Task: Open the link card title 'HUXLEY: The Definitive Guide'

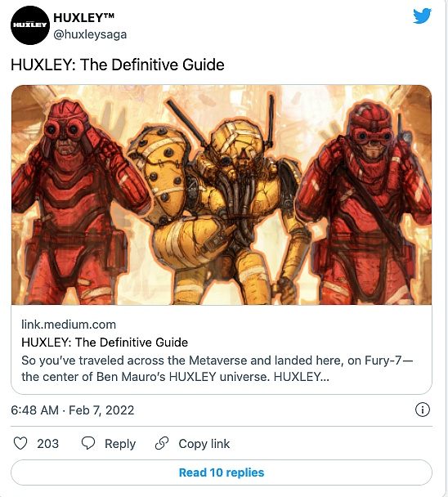Action: tap(105, 343)
